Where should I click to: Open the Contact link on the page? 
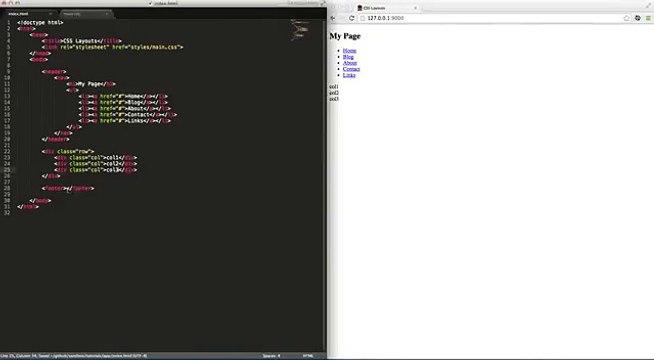pos(351,69)
